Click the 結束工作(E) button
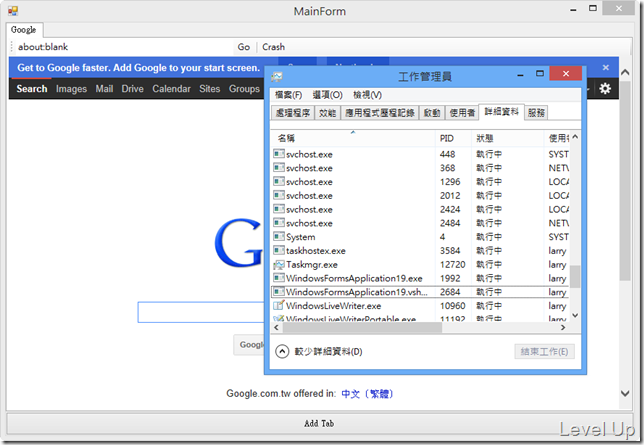This screenshot has width=644, height=445. pos(544,352)
